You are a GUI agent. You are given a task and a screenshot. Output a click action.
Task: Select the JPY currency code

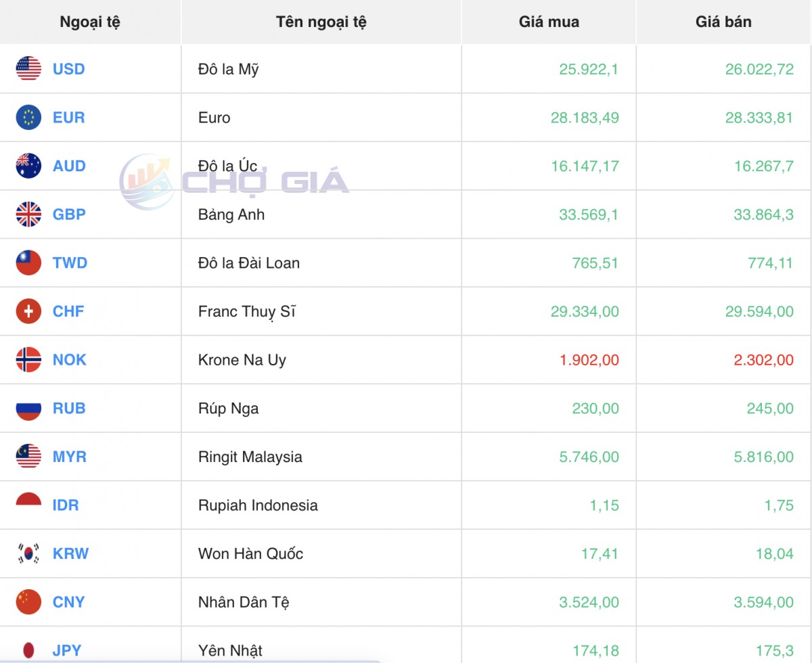pyautogui.click(x=66, y=650)
